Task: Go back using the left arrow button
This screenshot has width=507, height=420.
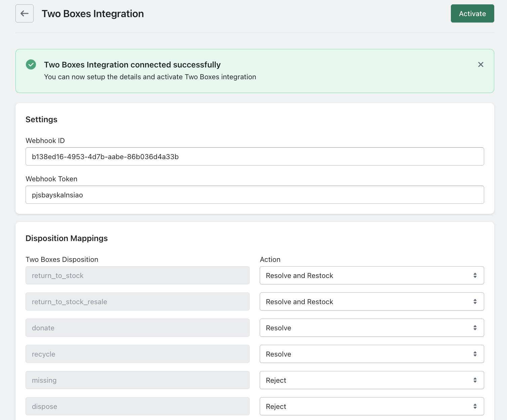Action: 25,13
